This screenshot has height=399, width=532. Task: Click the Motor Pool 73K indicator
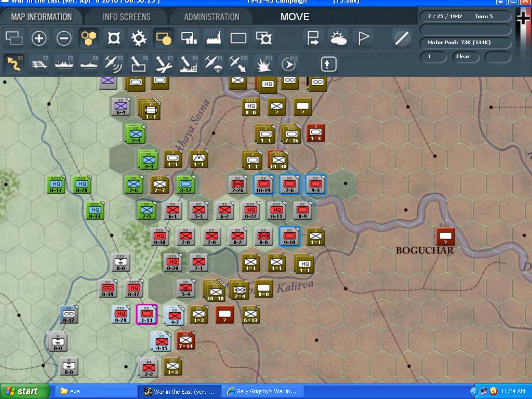coord(465,43)
